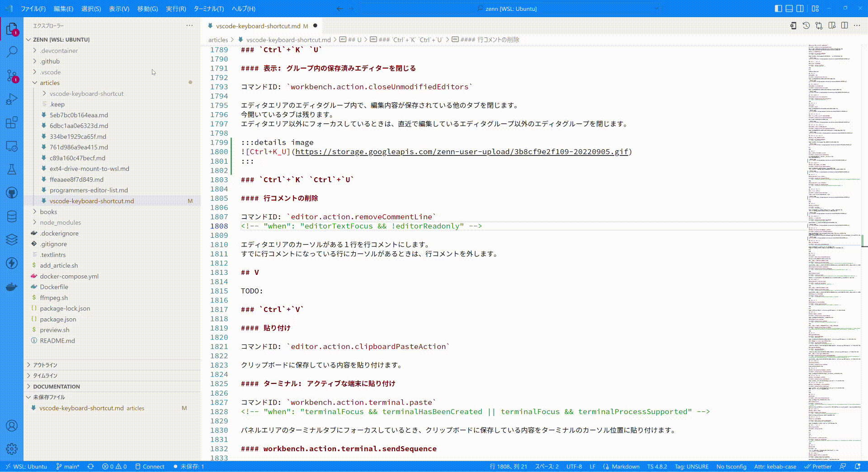Expand the タイムライン section

112,376
